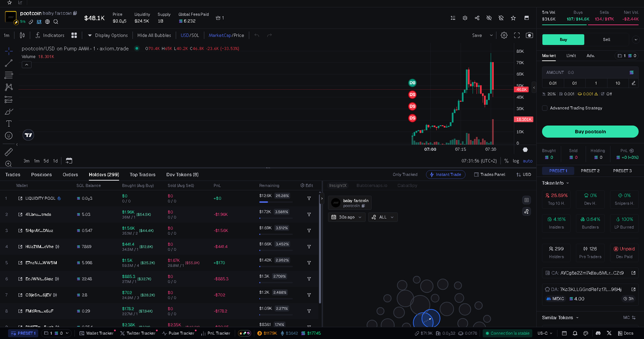
Task: Select the PRESET 2 tab
Action: click(590, 170)
